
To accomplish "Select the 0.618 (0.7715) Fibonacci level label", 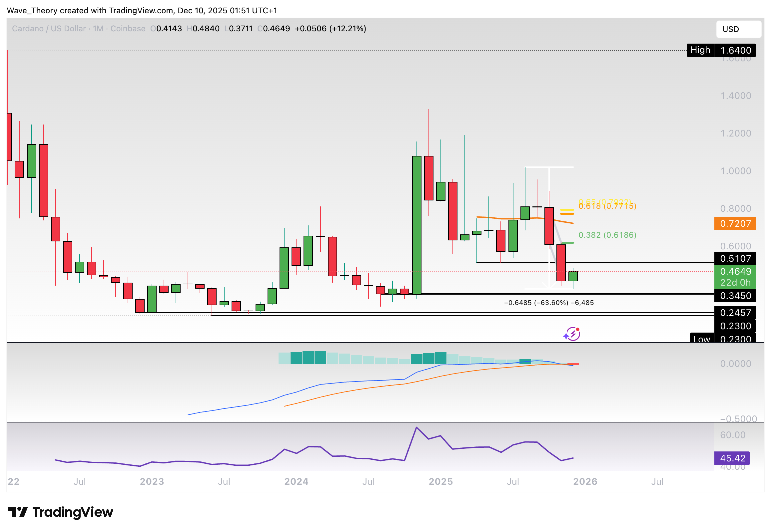I will (607, 207).
